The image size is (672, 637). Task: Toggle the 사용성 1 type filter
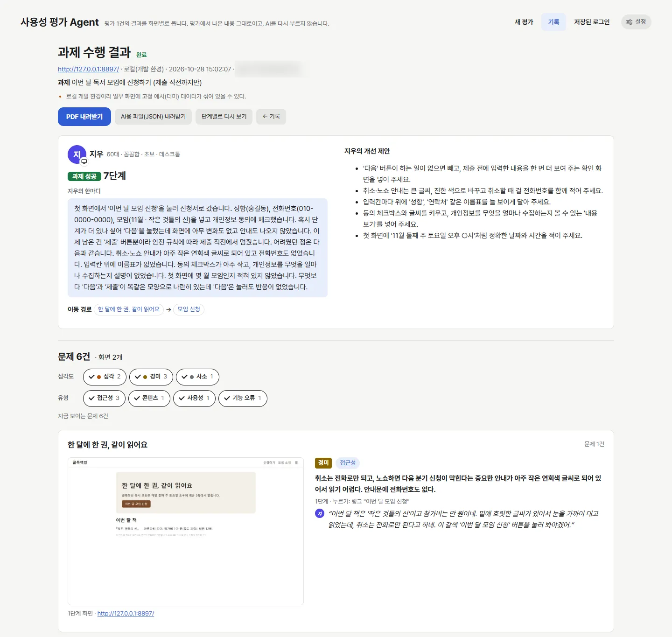194,398
